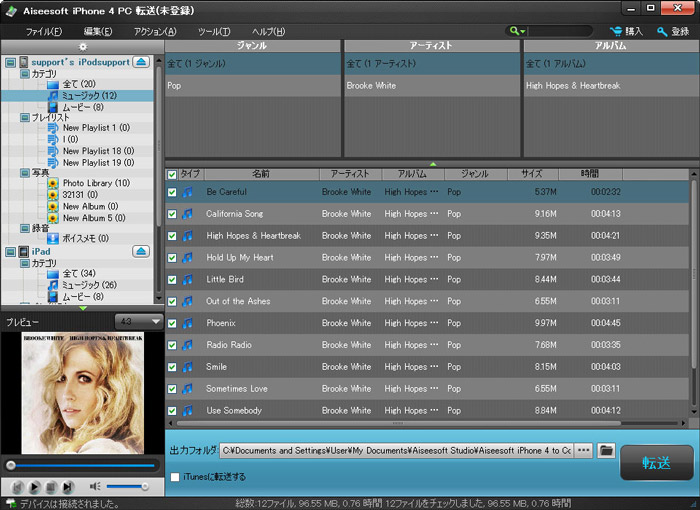Play the preview track

(x=34, y=486)
